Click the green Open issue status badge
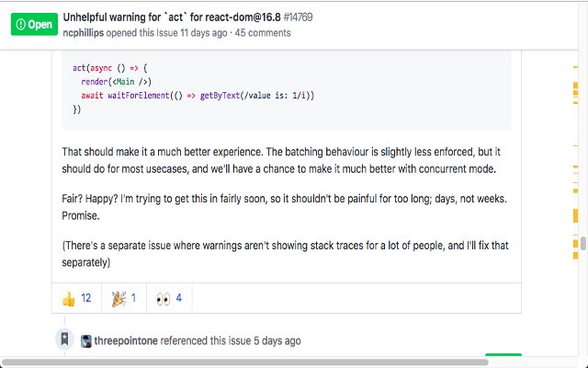This screenshot has width=588, height=368. coord(34,25)
